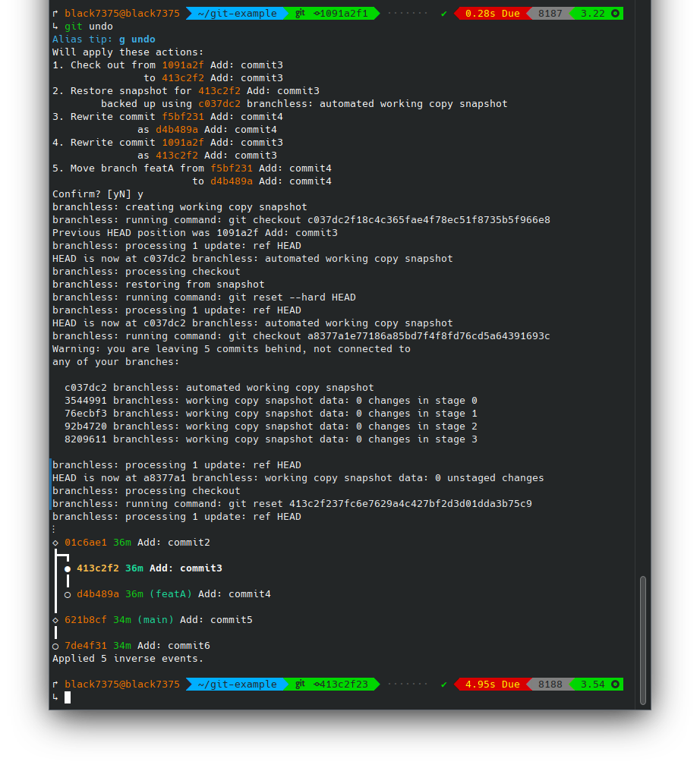Click the ~/git-example path segment in the bottom prompt
Viewport: 700px width, 768px height.
237,684
